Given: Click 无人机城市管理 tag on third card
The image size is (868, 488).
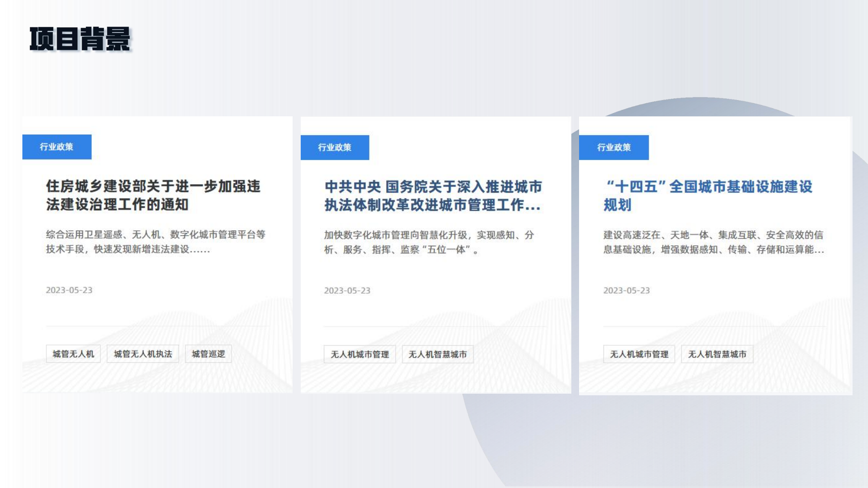Looking at the screenshot, I should click(639, 354).
